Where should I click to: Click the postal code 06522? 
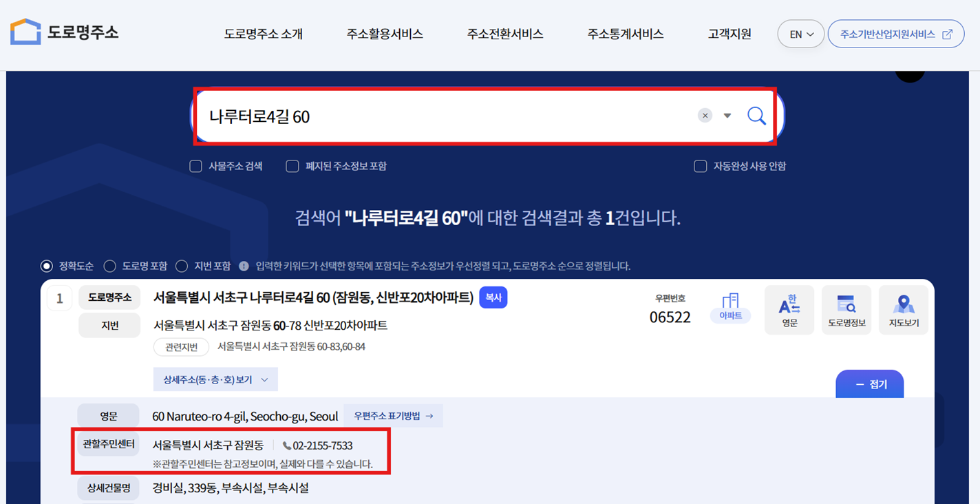tap(670, 317)
